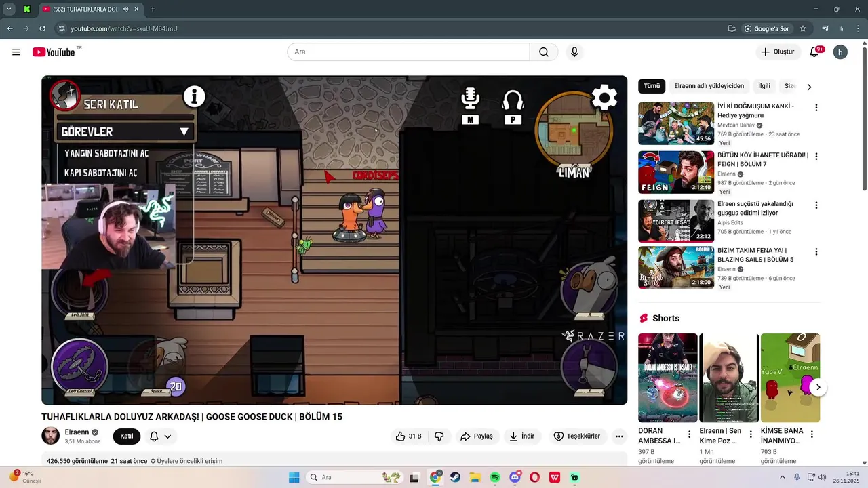Open the account avatar menu
Screen dimensions: 868x488
click(840, 52)
